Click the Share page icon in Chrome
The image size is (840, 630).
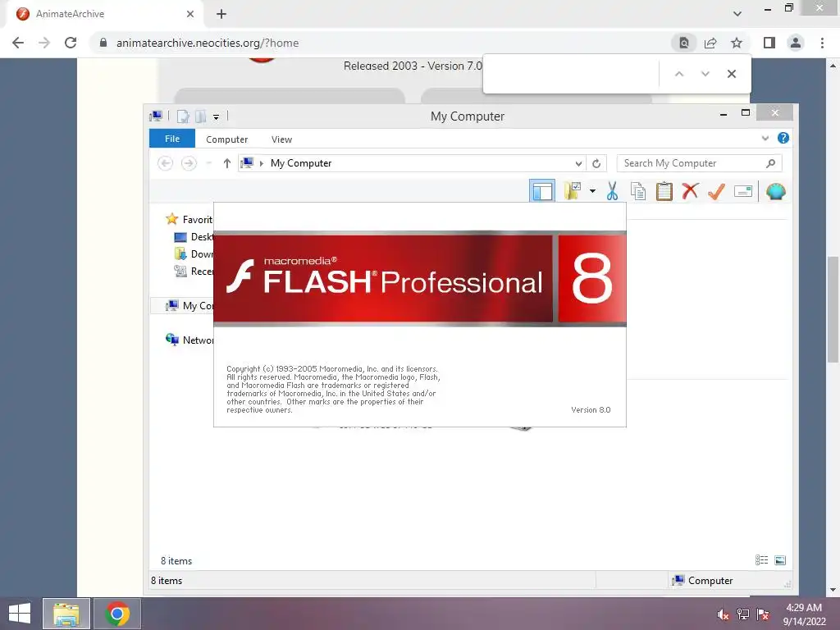click(710, 43)
